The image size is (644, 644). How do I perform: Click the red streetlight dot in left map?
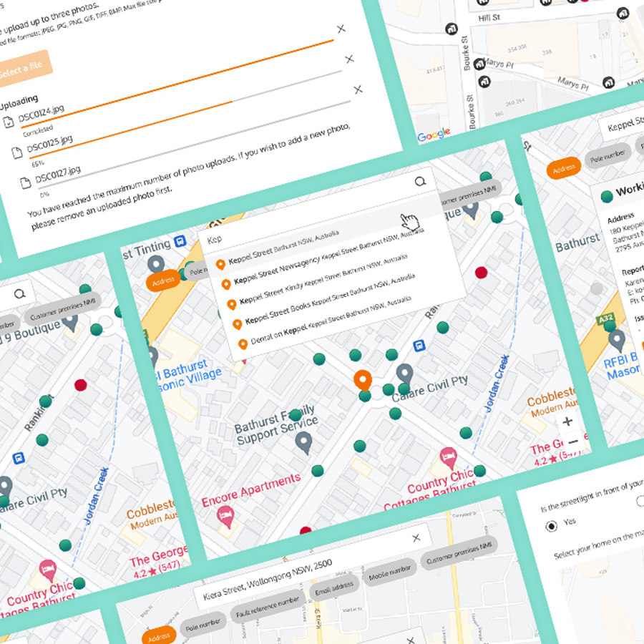[x=80, y=385]
